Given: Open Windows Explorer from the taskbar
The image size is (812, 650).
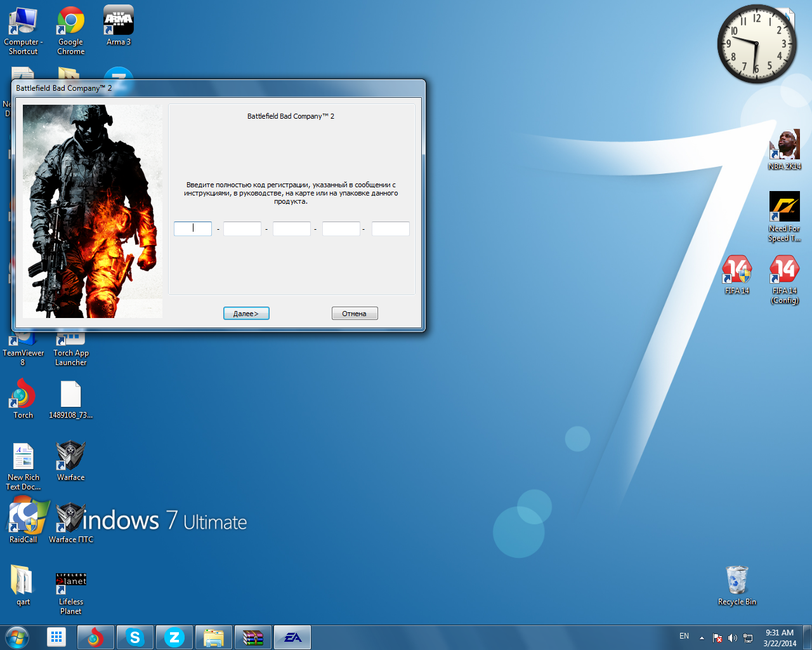Looking at the screenshot, I should pyautogui.click(x=214, y=637).
